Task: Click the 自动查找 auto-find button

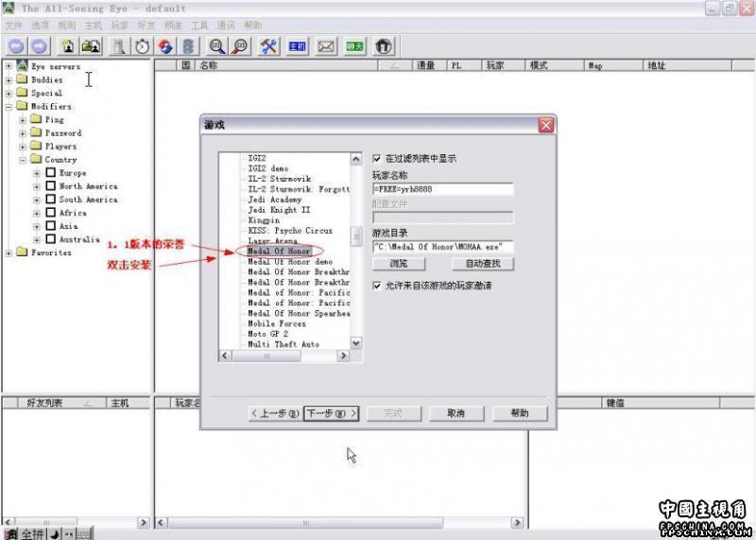Action: click(483, 264)
